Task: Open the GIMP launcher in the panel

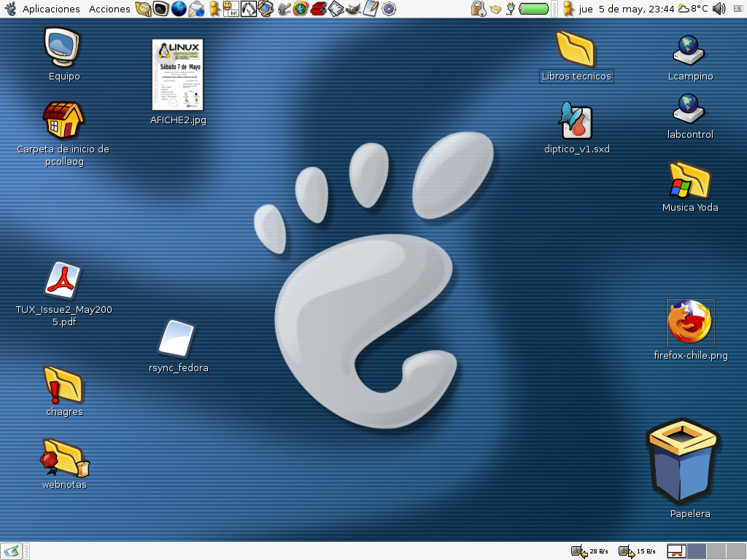Action: [x=353, y=9]
